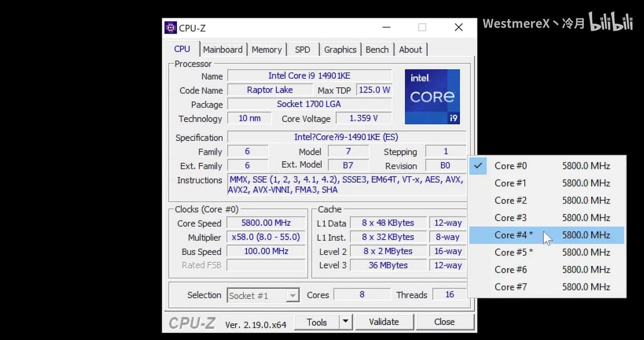Click the Model value 7
Screen dimensions: 644x340
[x=348, y=151]
